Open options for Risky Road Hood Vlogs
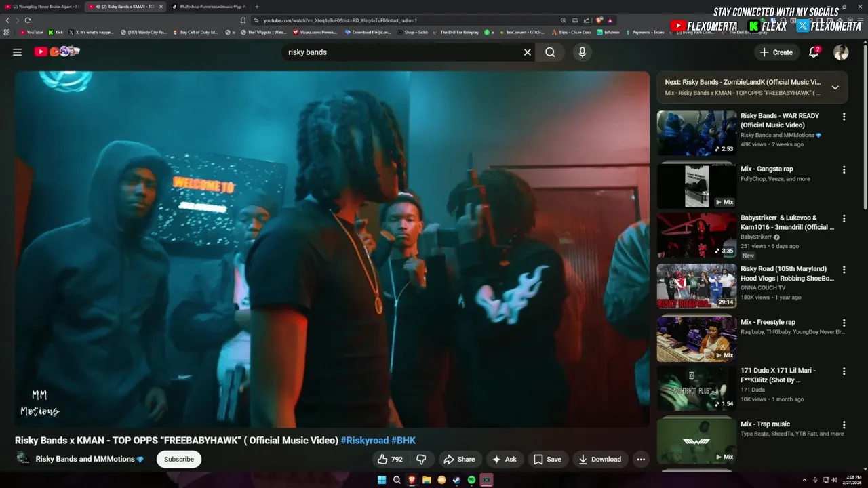The height and width of the screenshot is (488, 868). pyautogui.click(x=844, y=270)
